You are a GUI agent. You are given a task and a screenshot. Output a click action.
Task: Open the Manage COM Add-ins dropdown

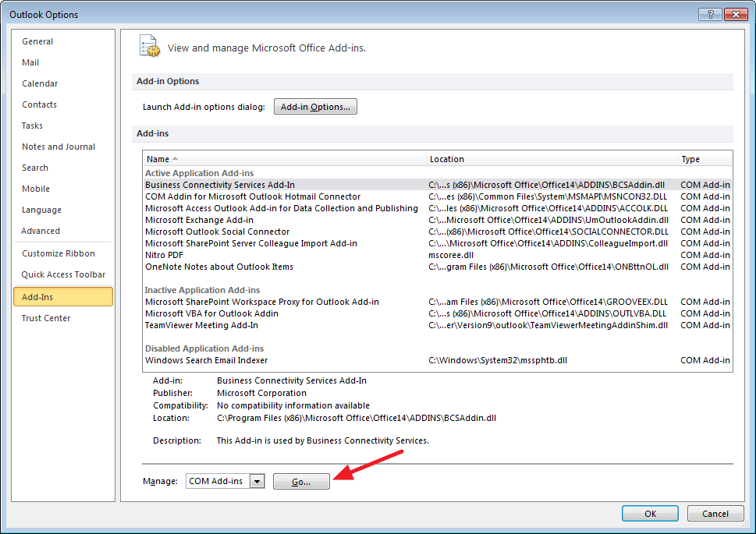[257, 482]
